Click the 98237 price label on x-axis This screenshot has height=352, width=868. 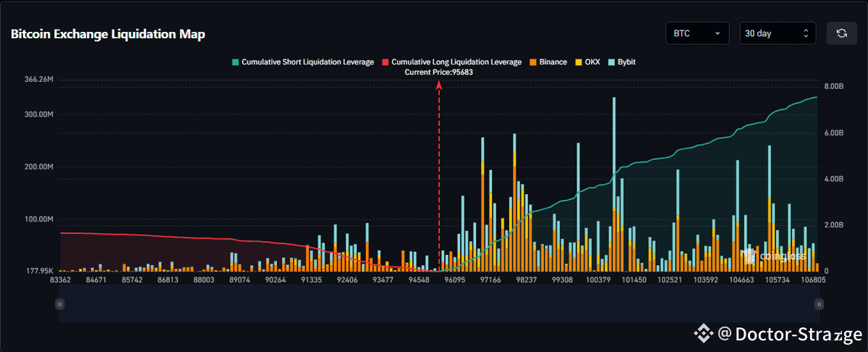[x=527, y=280]
